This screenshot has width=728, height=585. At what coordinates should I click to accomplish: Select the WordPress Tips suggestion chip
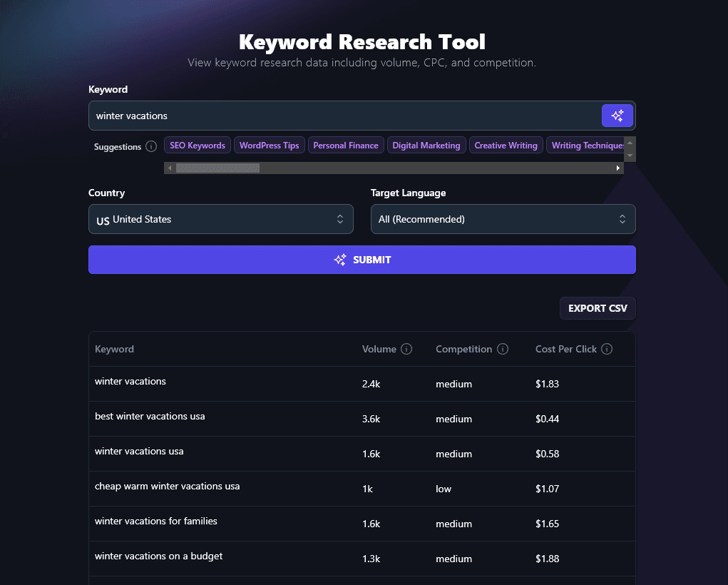[269, 145]
